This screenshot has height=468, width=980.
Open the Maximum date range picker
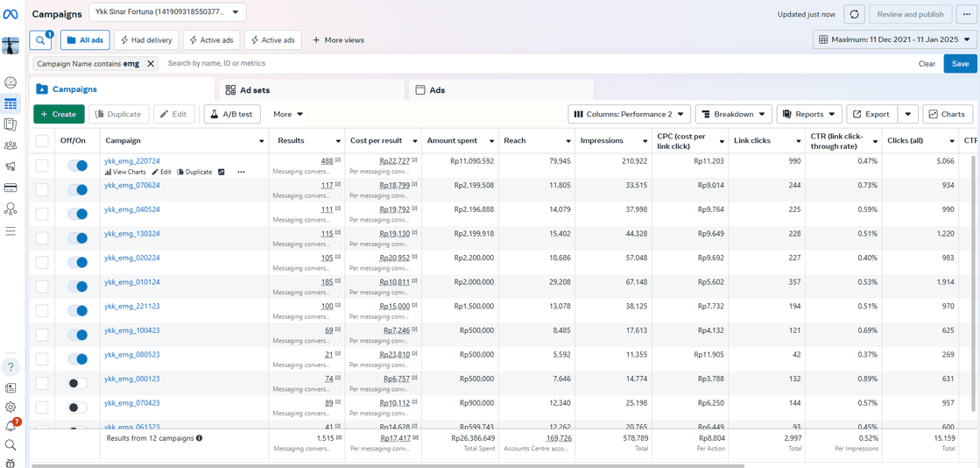point(894,40)
